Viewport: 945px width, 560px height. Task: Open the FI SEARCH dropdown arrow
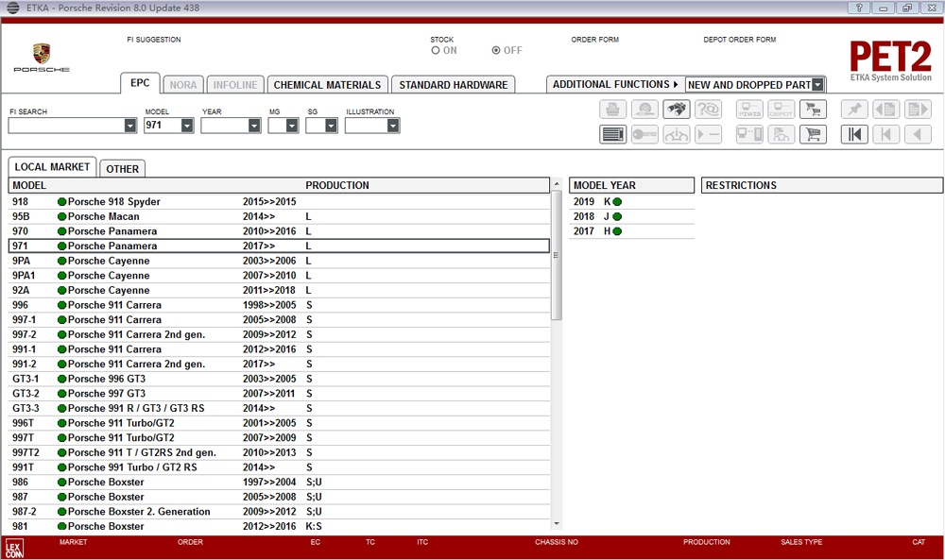point(130,126)
